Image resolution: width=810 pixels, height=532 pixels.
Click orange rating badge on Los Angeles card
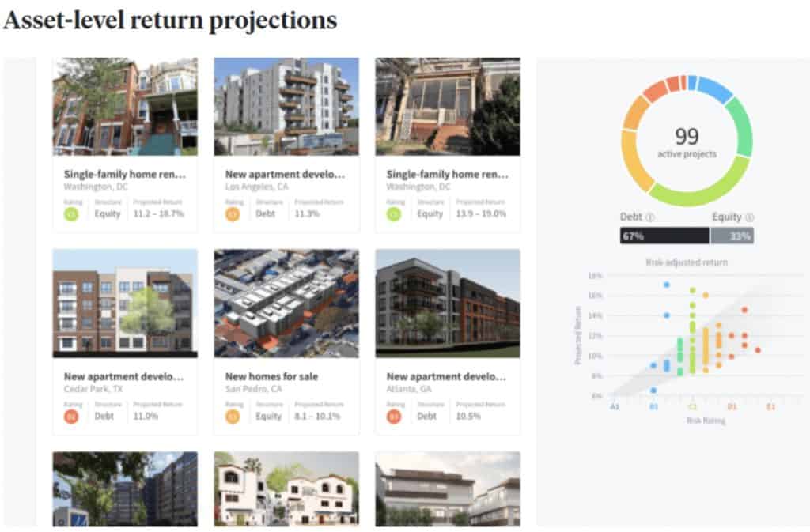233,214
